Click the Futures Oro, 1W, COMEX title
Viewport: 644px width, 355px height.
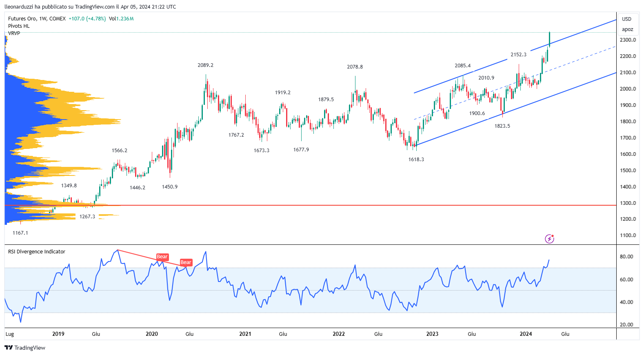pyautogui.click(x=37, y=19)
